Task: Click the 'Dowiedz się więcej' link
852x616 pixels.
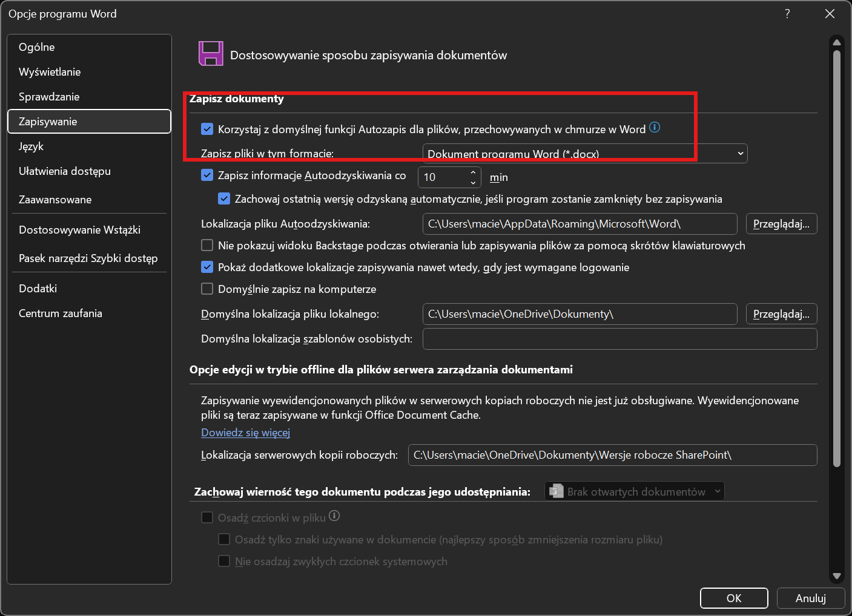Action: pyautogui.click(x=245, y=433)
